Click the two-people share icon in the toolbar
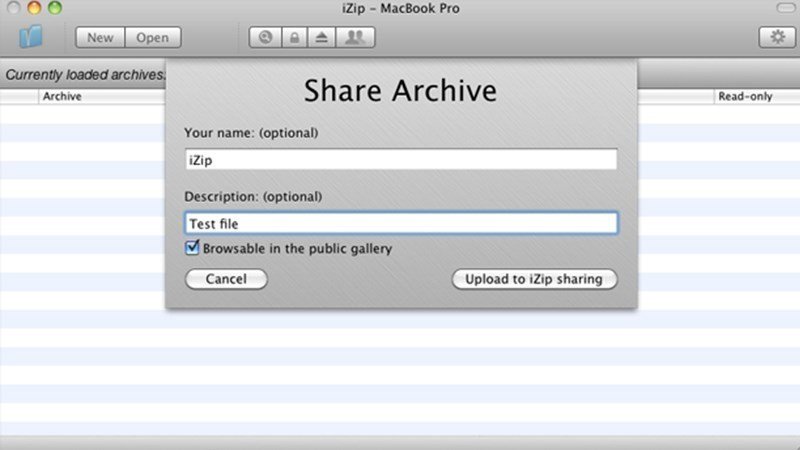Screen dimensions: 800x450 coord(355,37)
